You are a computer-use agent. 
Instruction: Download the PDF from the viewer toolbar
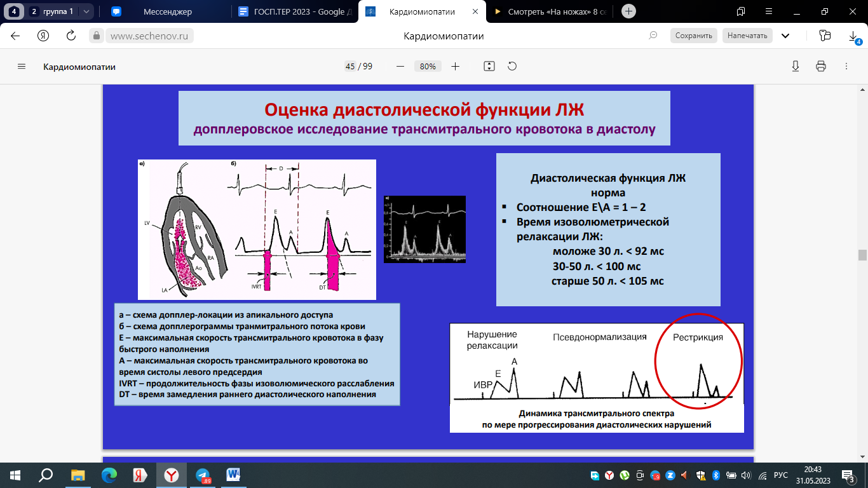pyautogui.click(x=795, y=66)
